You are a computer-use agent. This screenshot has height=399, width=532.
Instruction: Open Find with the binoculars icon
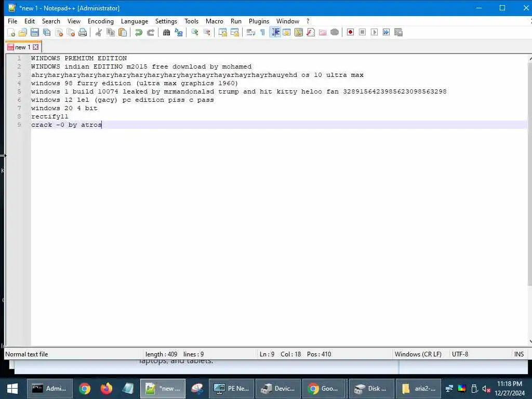167,32
